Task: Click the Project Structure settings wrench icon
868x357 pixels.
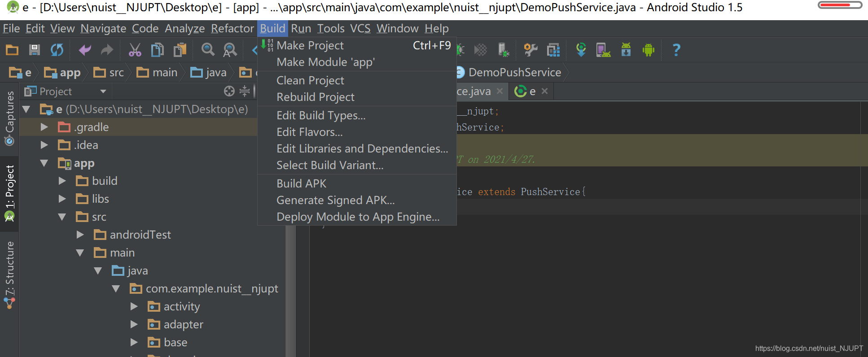Action: pos(531,50)
